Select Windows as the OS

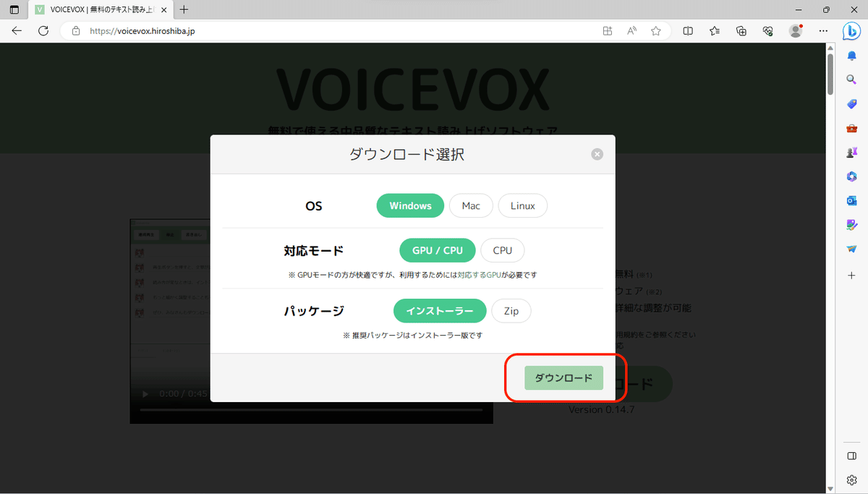(x=410, y=205)
